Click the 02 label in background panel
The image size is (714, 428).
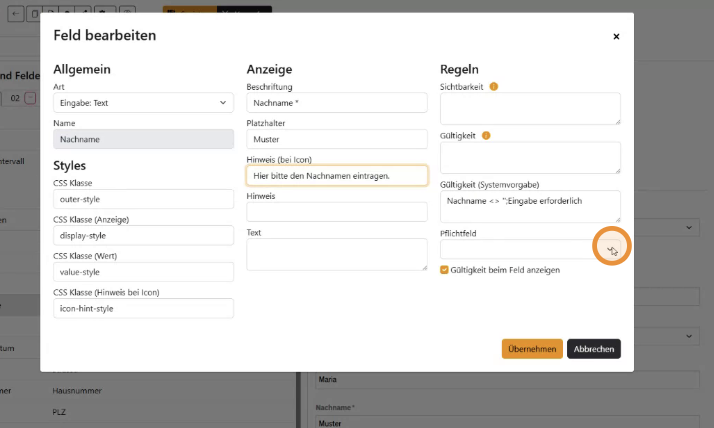(15, 98)
